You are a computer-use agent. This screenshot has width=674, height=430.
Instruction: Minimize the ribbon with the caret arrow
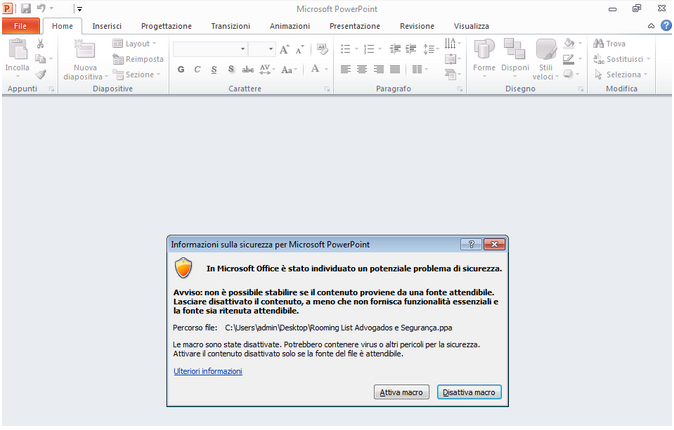pyautogui.click(x=651, y=26)
